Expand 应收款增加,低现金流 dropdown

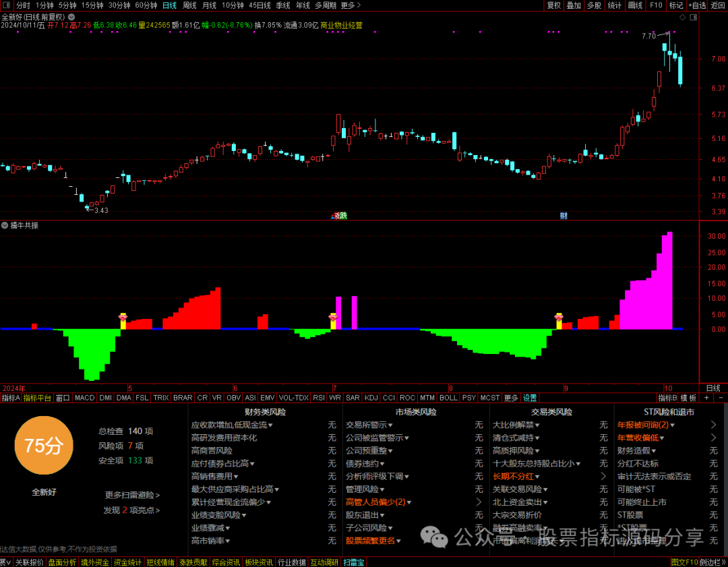[x=270, y=425]
